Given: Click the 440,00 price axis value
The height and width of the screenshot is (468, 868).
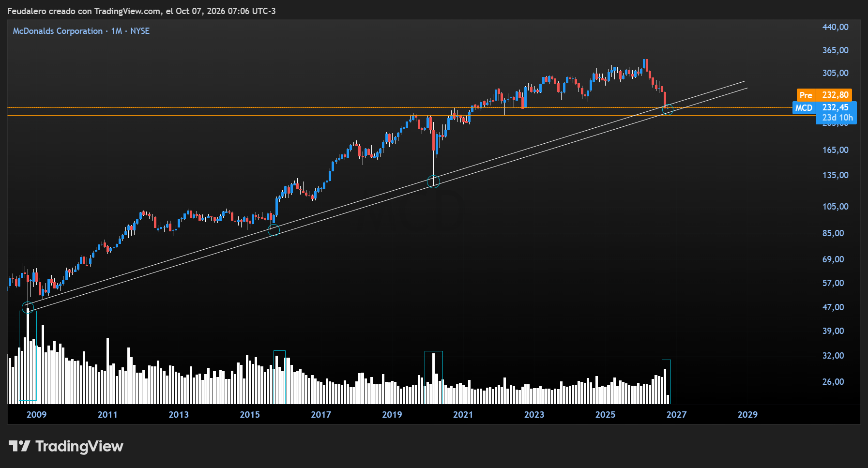Looking at the screenshot, I should 835,27.
